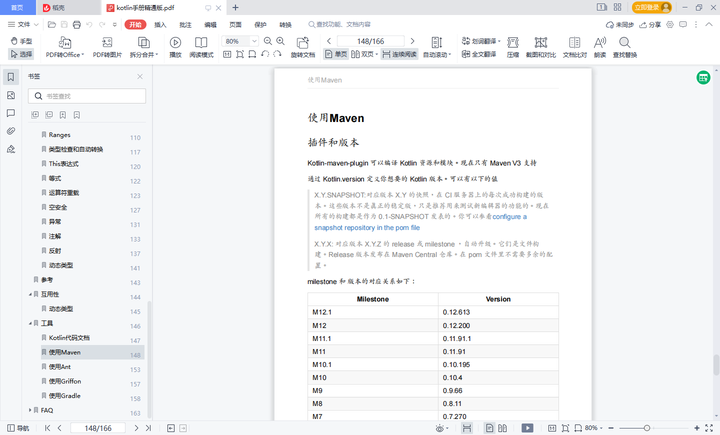Click the vertical document scrollbar thumb
This screenshot has width=720, height=435.
coord(716,365)
